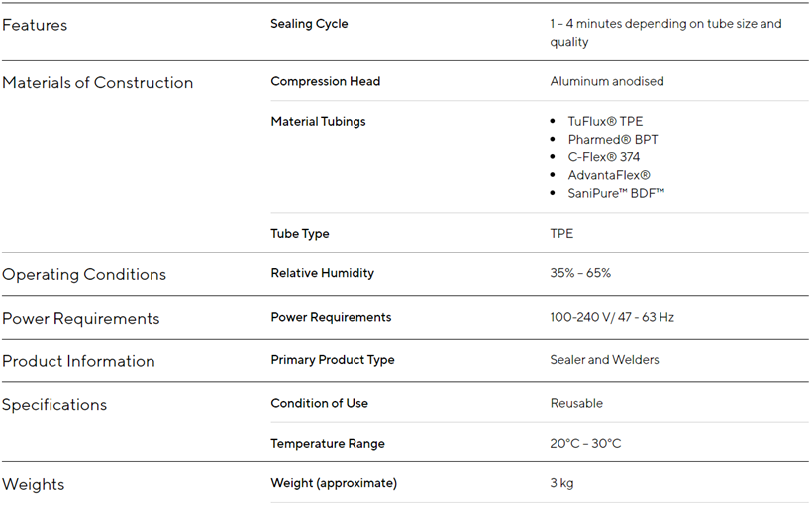Click the Weights section heading
This screenshot has height=506, width=812.
point(34,485)
